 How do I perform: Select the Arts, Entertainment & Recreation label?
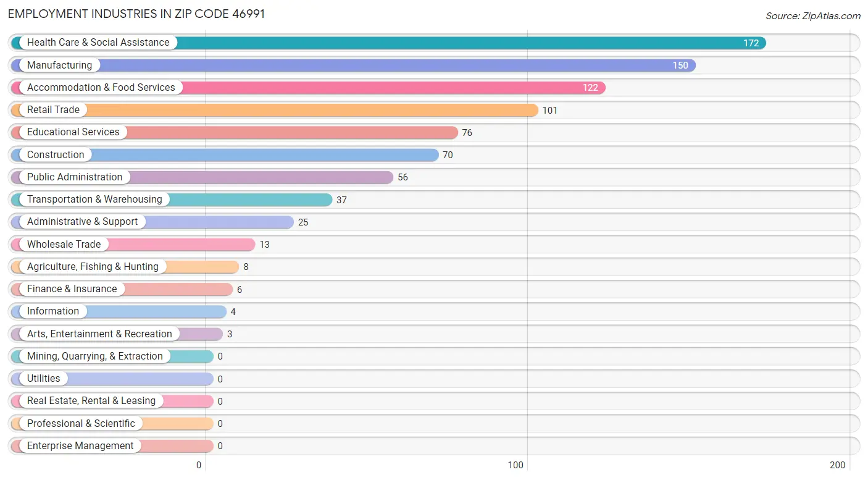click(x=99, y=334)
